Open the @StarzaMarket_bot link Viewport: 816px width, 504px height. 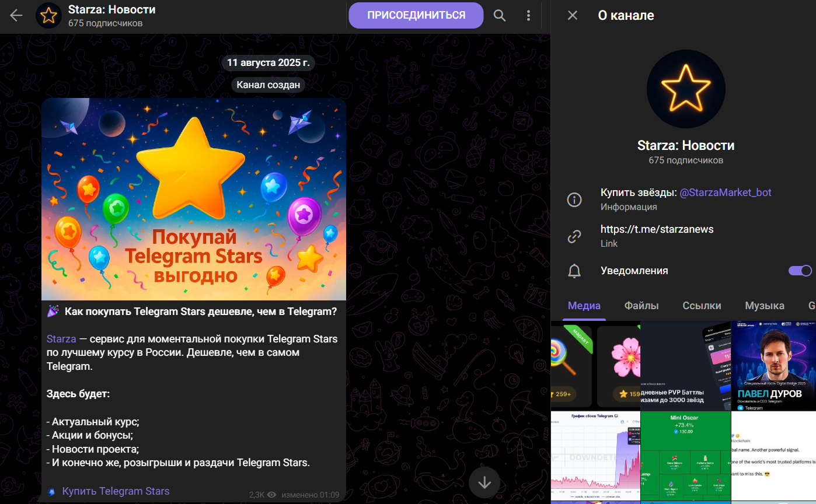click(x=726, y=192)
